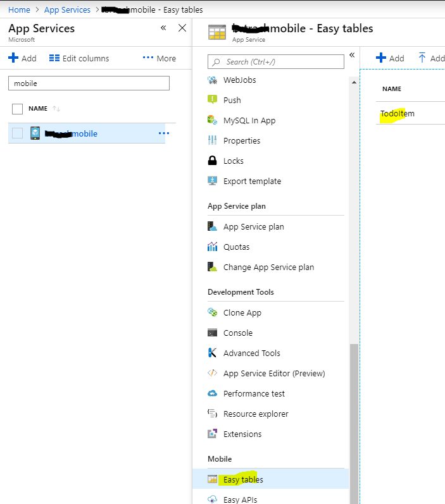445x504 pixels.
Task: Sort the list by NAME arrows
Action: 56,109
